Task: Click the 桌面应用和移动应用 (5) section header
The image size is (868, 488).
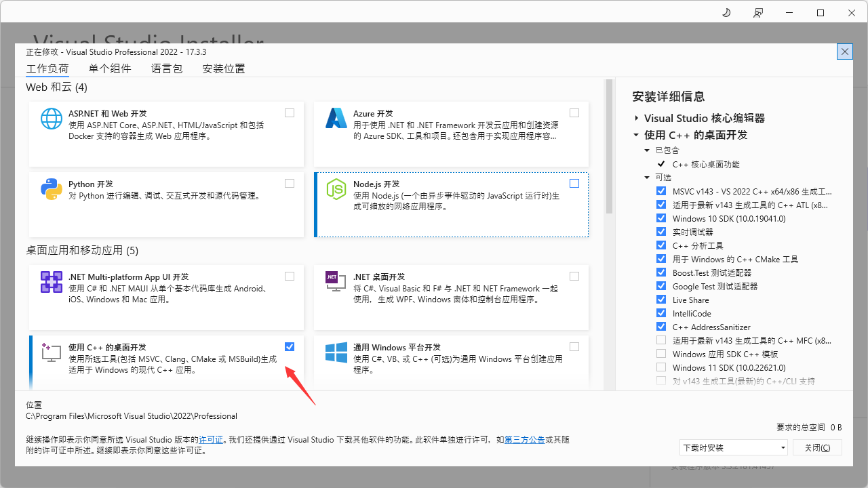Action: [x=82, y=250]
